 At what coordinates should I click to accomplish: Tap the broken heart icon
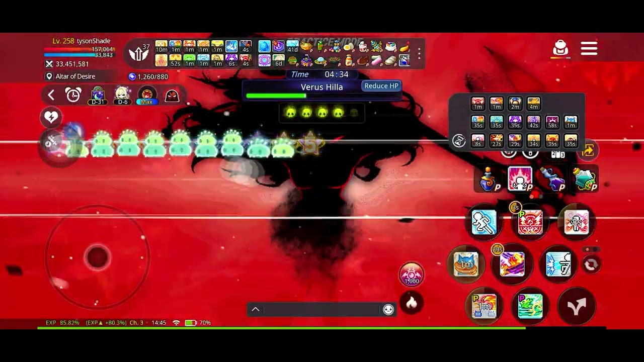click(x=51, y=117)
